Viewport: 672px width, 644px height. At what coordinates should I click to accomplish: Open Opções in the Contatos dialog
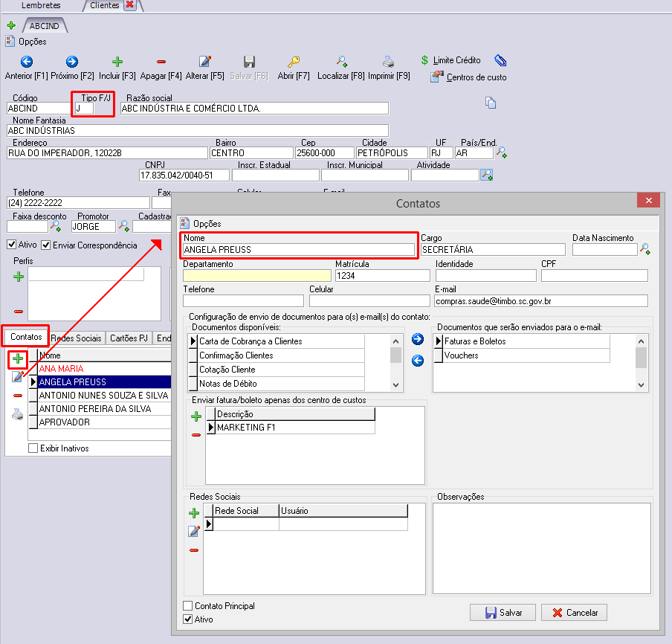201,223
